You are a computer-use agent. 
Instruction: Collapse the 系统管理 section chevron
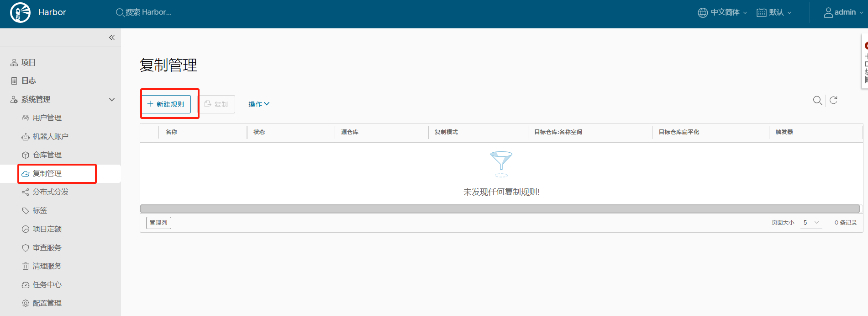tap(112, 100)
